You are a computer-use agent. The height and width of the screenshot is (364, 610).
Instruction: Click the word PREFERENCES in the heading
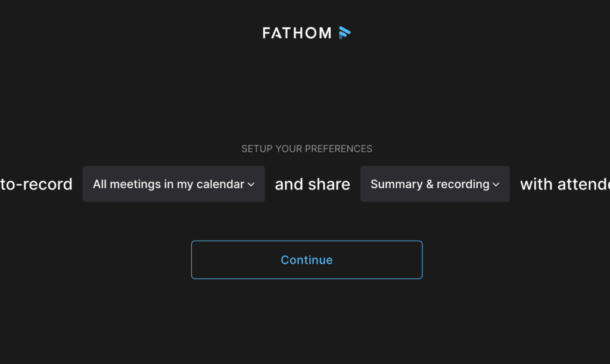pyautogui.click(x=338, y=148)
